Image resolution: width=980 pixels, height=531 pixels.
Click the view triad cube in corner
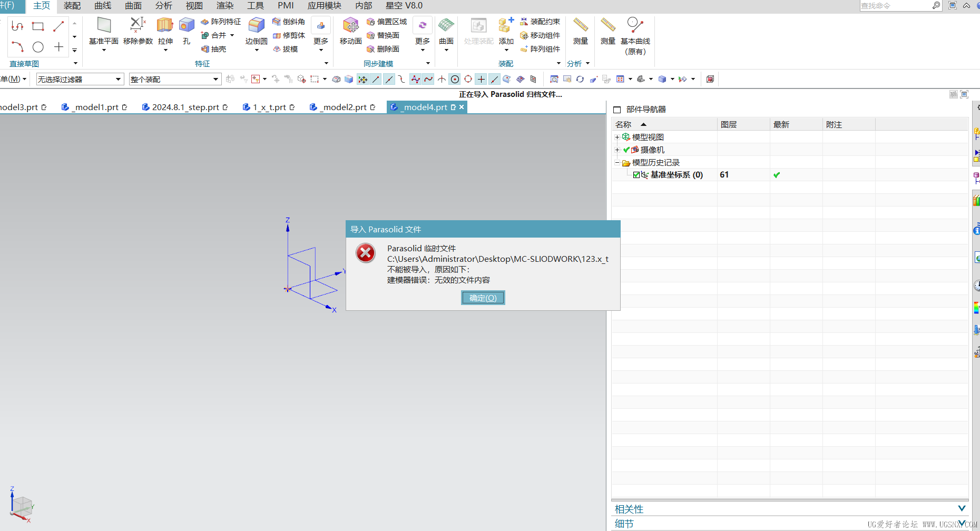[x=22, y=506]
